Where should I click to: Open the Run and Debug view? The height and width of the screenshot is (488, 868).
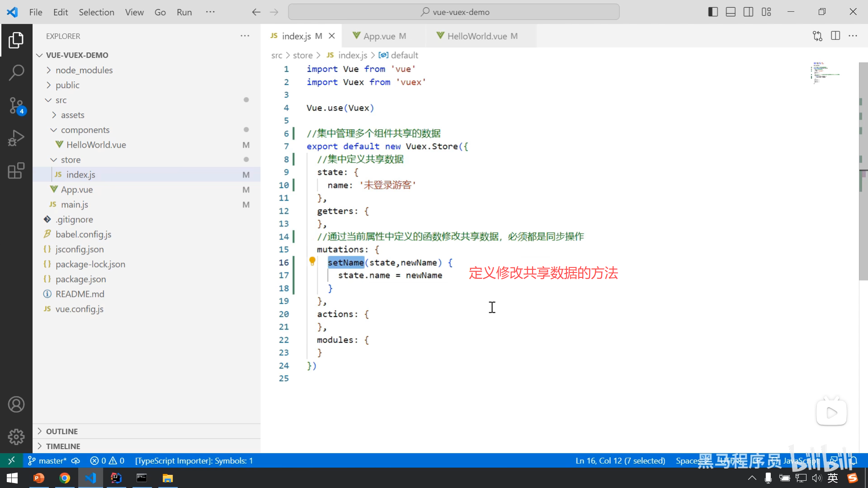pyautogui.click(x=16, y=138)
